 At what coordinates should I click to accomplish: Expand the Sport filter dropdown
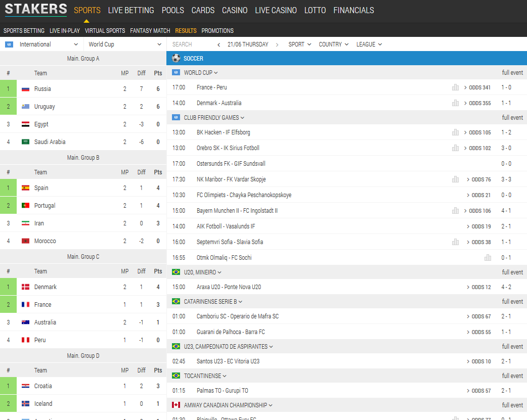coord(300,44)
